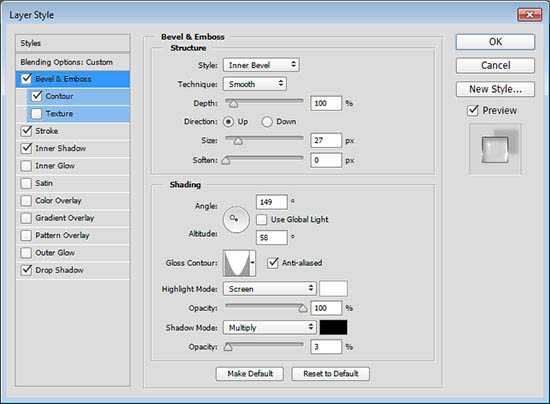Click the Make Default button
This screenshot has width=550, height=404.
(250, 374)
